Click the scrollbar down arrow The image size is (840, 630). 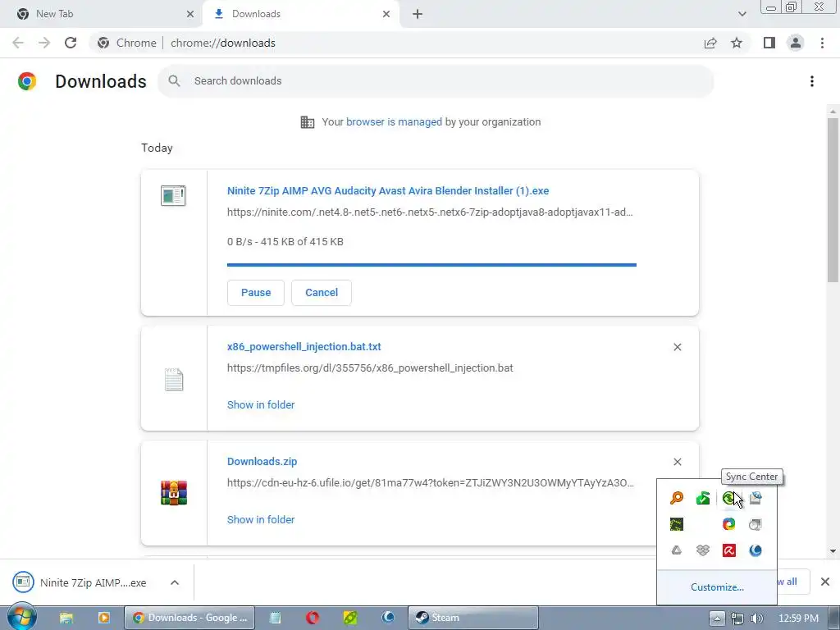(x=833, y=550)
